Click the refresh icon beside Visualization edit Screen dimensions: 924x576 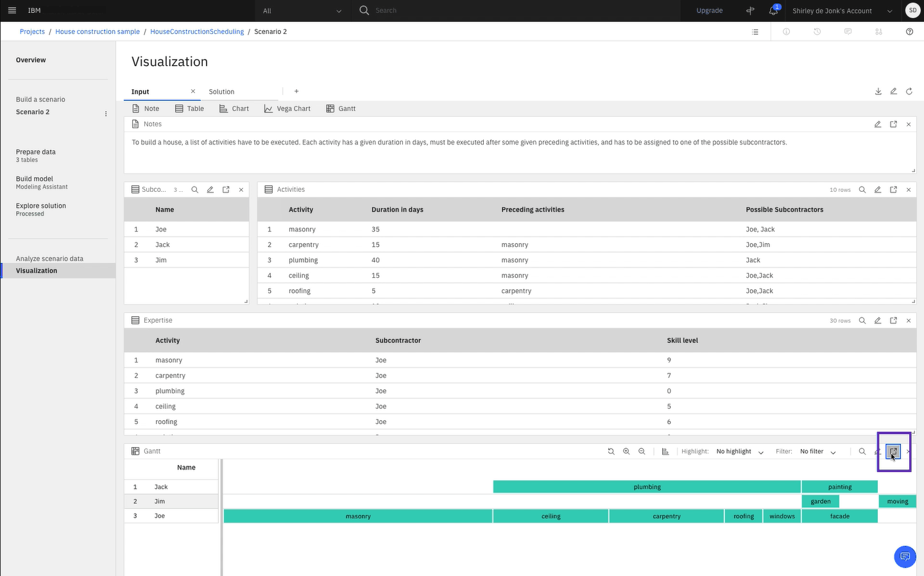[909, 92]
